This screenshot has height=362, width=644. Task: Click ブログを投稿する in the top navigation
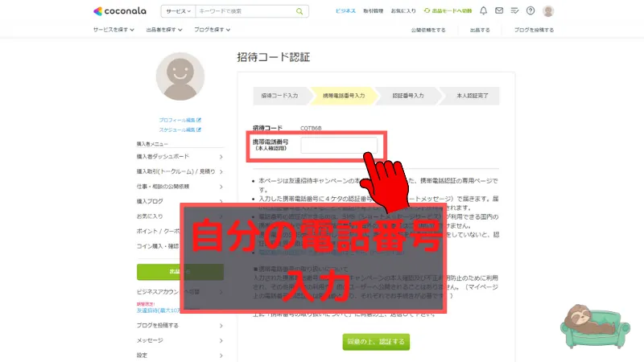(x=534, y=30)
